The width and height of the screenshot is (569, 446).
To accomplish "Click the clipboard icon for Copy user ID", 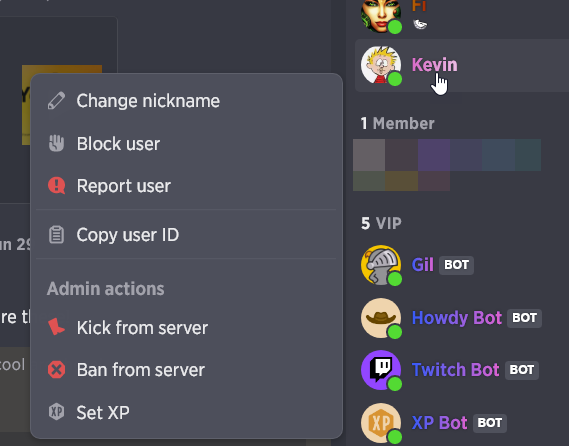I will pyautogui.click(x=56, y=235).
